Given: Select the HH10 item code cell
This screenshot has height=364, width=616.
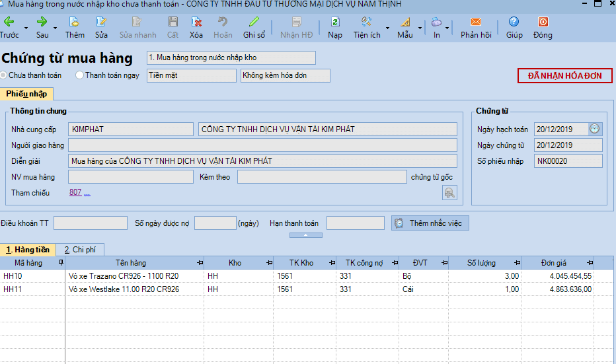Looking at the screenshot, I should point(32,276).
